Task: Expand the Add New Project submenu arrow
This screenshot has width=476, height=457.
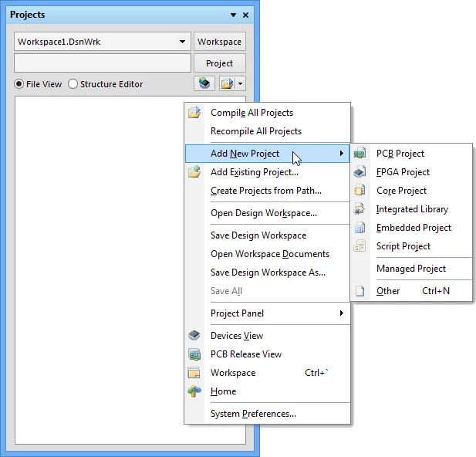Action: (x=342, y=153)
